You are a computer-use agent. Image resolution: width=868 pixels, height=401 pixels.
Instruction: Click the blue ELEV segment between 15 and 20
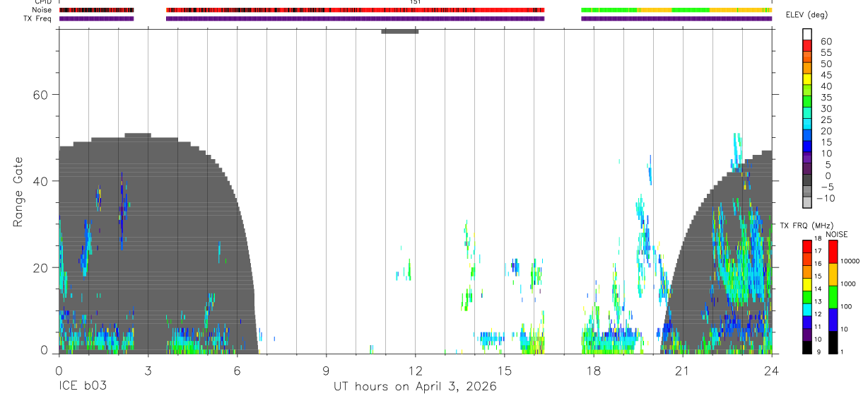[x=807, y=135]
